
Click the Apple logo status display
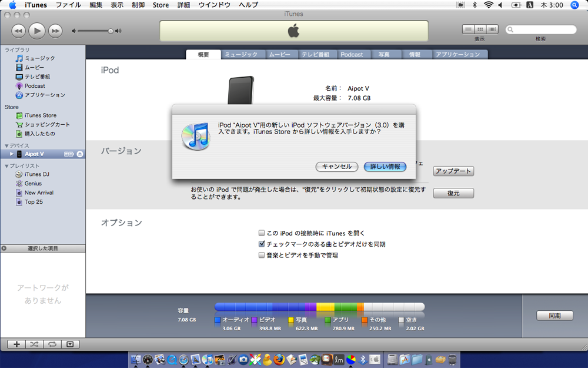point(293,31)
